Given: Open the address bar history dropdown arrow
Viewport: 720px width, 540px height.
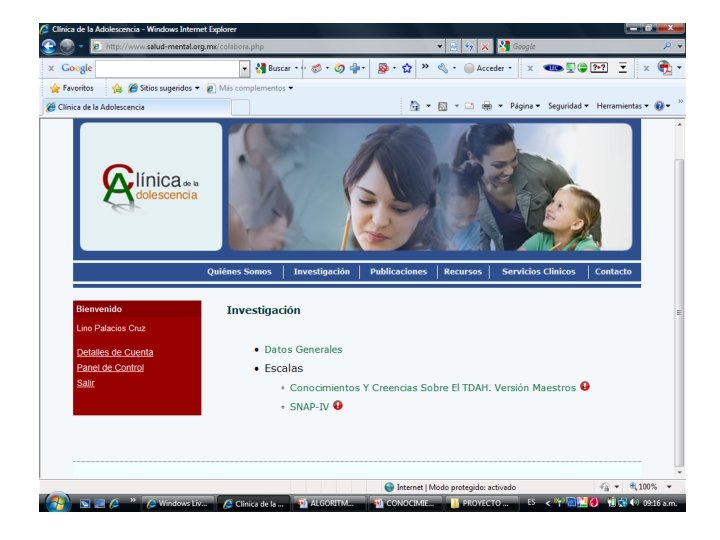Looking at the screenshot, I should point(439,46).
